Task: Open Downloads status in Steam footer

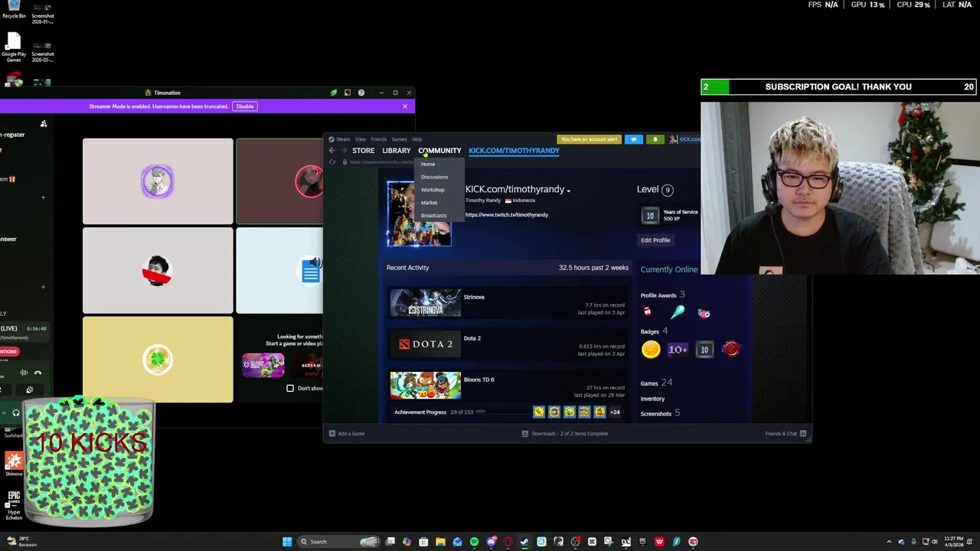Action: click(x=565, y=434)
